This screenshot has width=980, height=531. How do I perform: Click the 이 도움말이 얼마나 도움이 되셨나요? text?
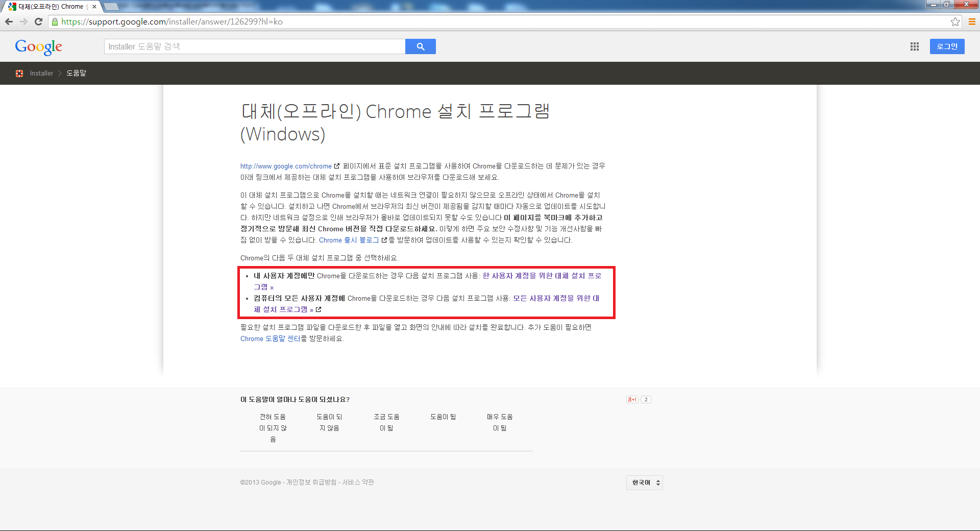tap(295, 400)
